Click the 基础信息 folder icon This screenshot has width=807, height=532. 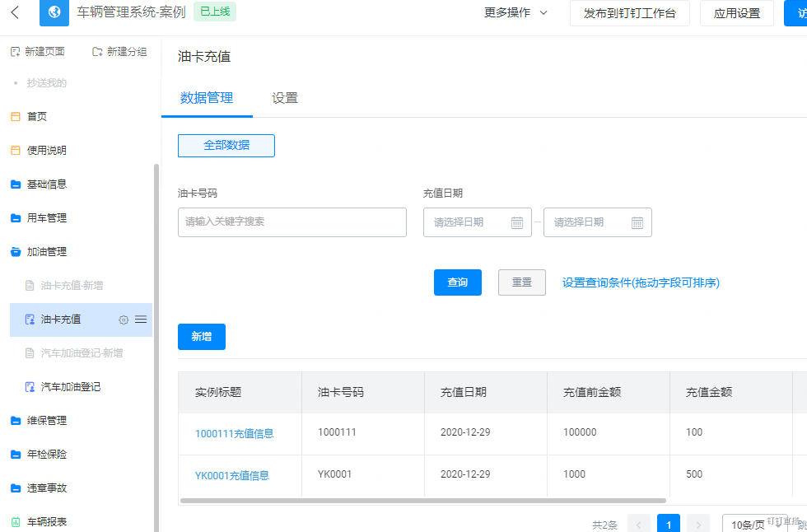(x=16, y=184)
